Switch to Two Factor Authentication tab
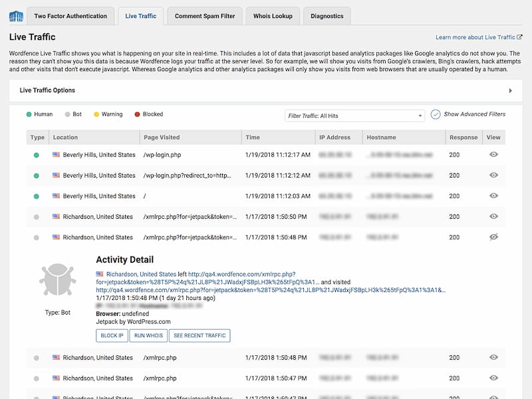Screen dimensions: 532x399 [70, 16]
